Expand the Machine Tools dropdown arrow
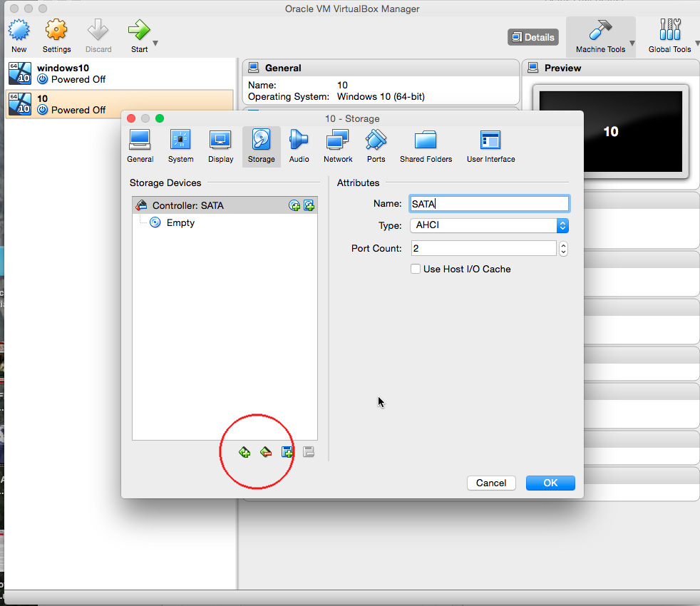This screenshot has width=700, height=606. pos(632,43)
